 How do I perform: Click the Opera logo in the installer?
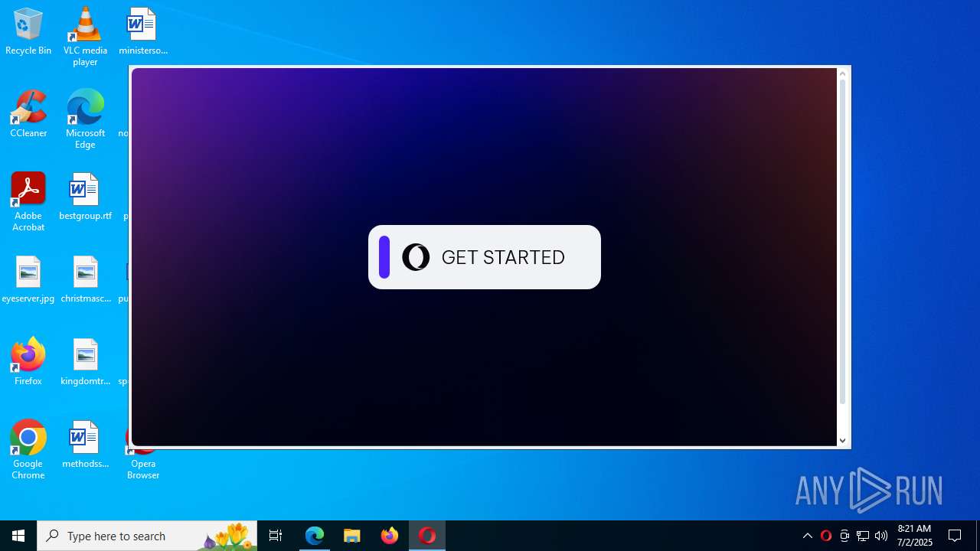tap(416, 257)
